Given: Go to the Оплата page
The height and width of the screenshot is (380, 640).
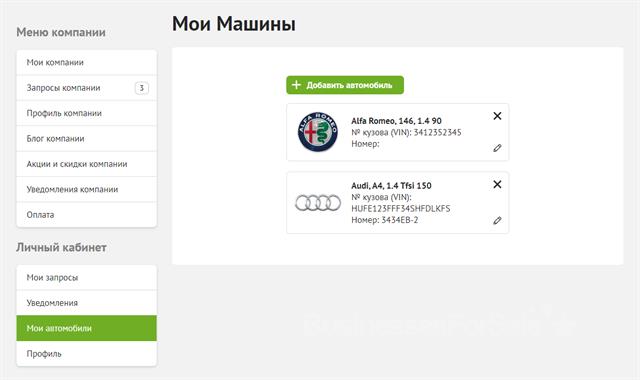Looking at the screenshot, I should [x=87, y=215].
